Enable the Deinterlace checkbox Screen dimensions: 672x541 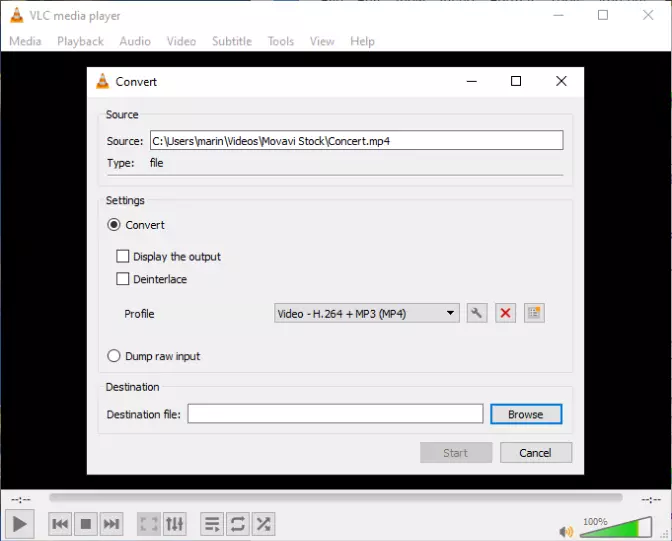coord(123,279)
